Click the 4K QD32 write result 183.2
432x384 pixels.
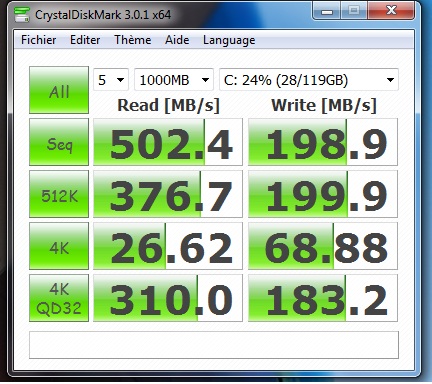[323, 298]
